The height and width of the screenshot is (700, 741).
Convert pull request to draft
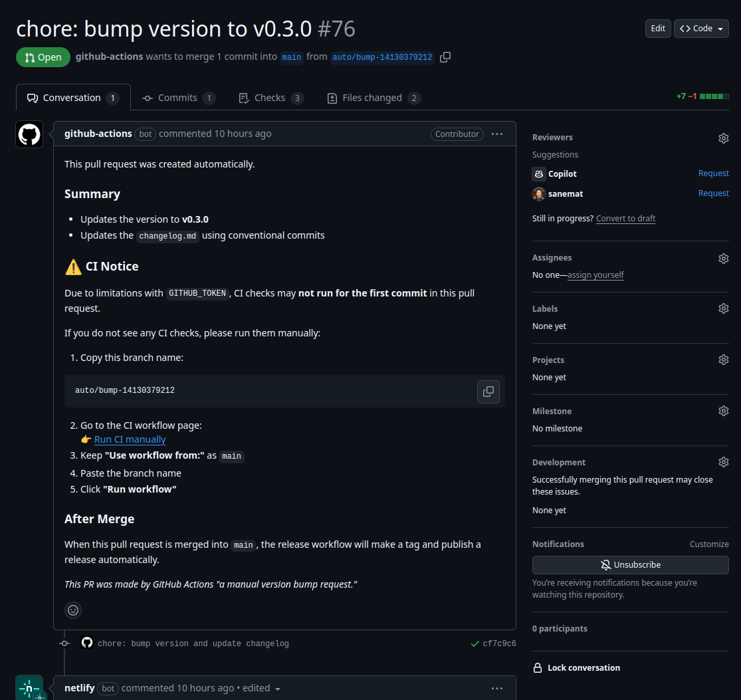pyautogui.click(x=625, y=218)
